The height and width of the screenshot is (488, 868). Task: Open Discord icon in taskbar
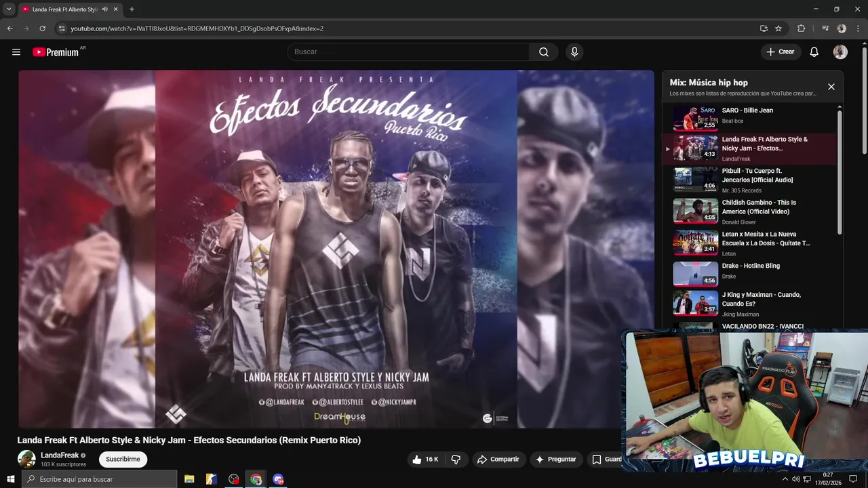coord(278,479)
